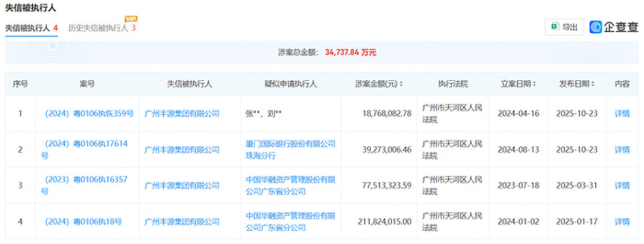Click filing date 2024-01-02

click(x=519, y=222)
